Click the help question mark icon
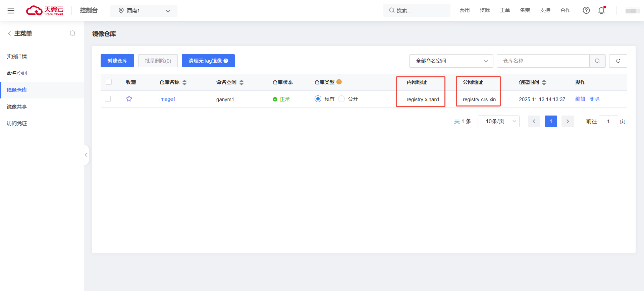 (586, 10)
